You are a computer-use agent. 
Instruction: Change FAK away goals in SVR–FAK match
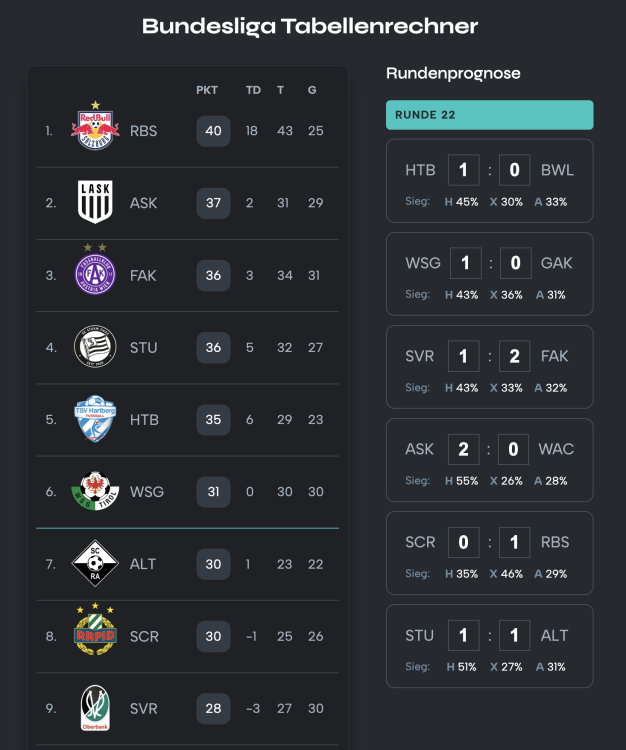(514, 356)
